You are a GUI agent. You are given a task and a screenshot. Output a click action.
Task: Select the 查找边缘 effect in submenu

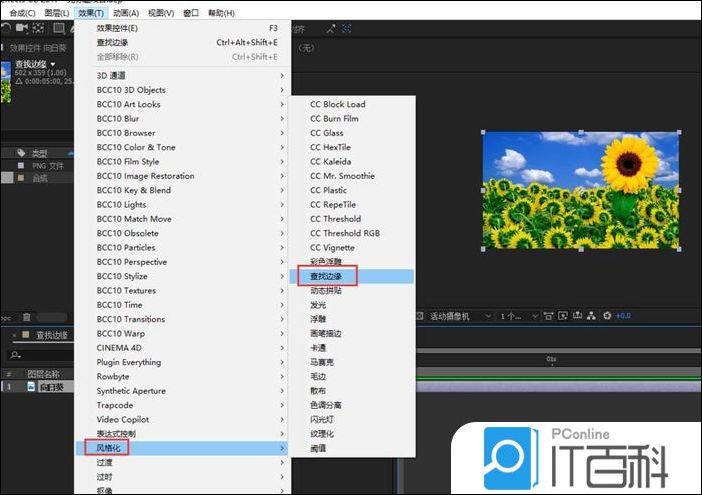tap(353, 276)
